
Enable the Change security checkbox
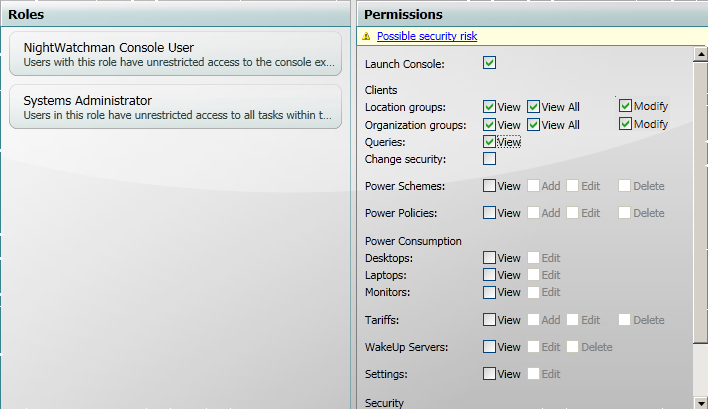[x=489, y=159]
